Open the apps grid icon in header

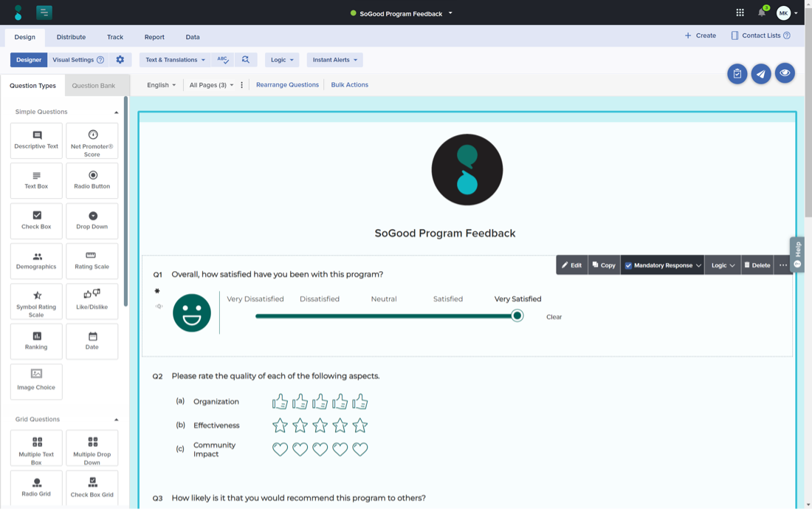(x=740, y=13)
